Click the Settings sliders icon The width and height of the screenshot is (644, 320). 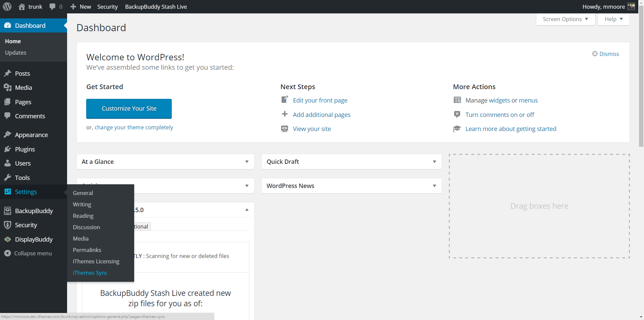tap(7, 192)
